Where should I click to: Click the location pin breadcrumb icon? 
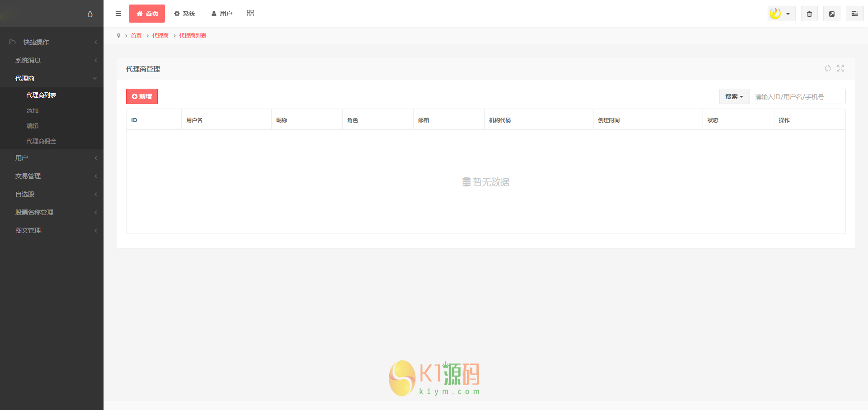[x=118, y=36]
